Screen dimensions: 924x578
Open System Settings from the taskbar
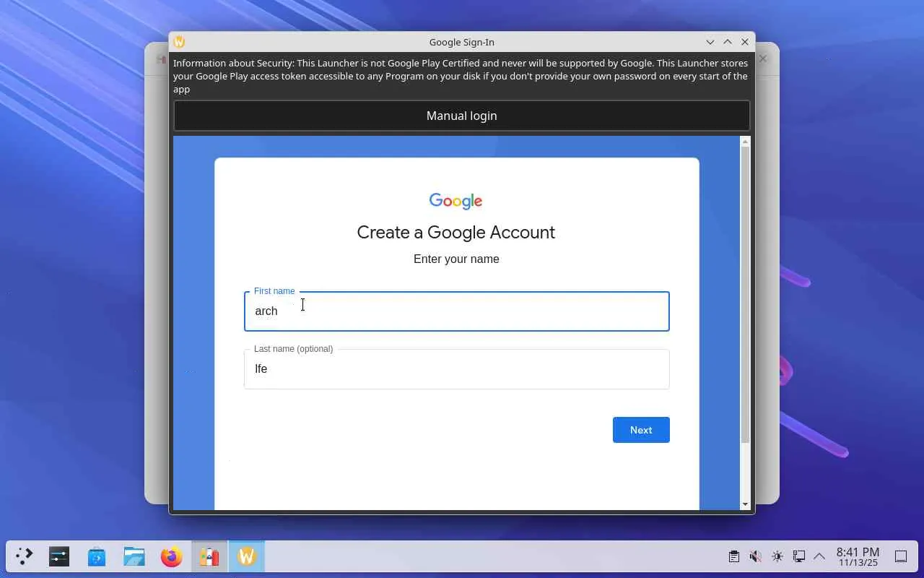(x=59, y=556)
